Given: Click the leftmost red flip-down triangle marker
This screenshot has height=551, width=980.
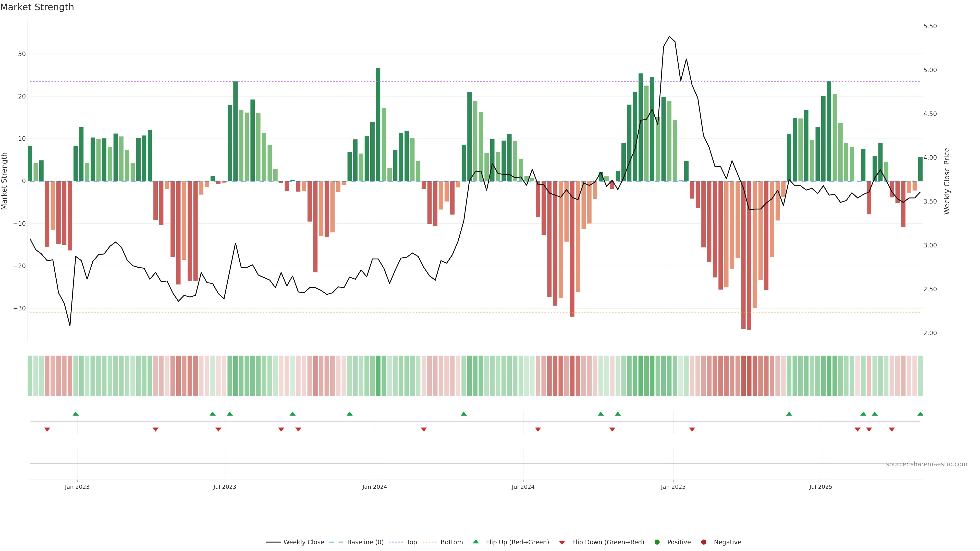Looking at the screenshot, I should click(x=47, y=429).
